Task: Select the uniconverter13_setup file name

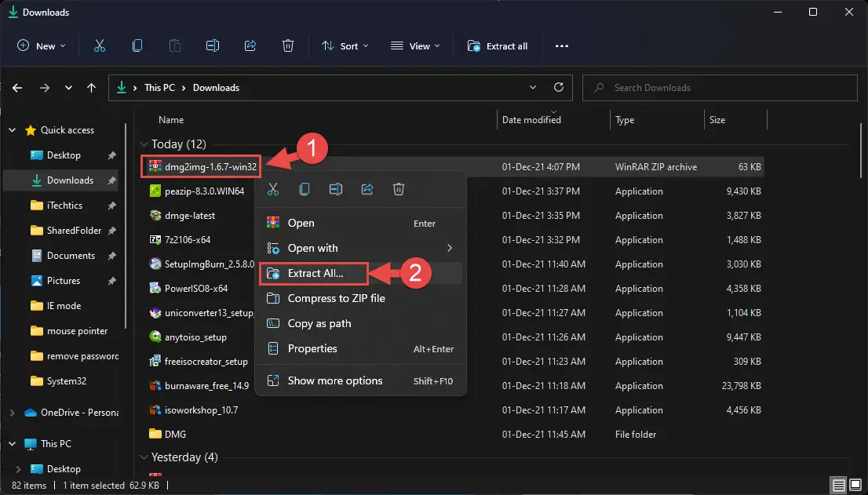Action: pos(210,312)
